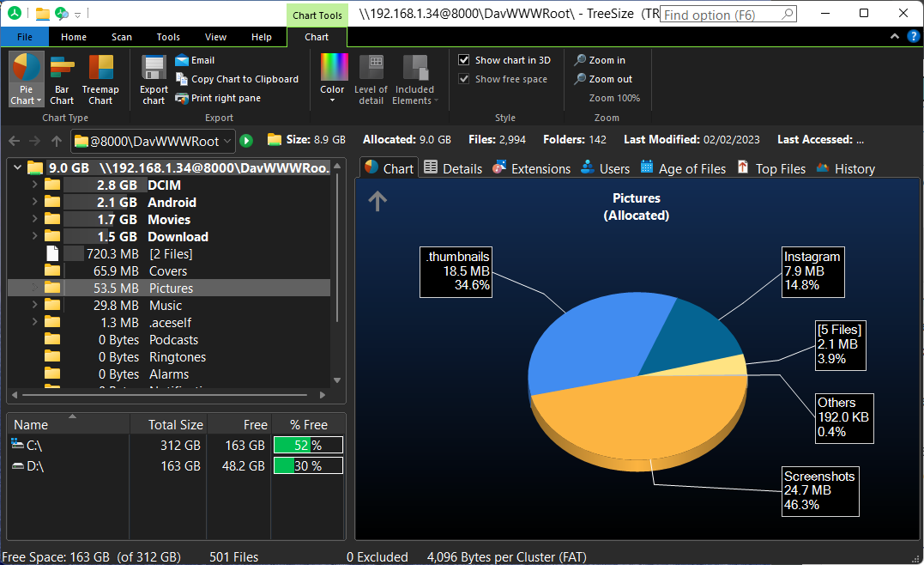This screenshot has width=924, height=565.
Task: Switch to the Treemap Chart type
Action: [100, 77]
